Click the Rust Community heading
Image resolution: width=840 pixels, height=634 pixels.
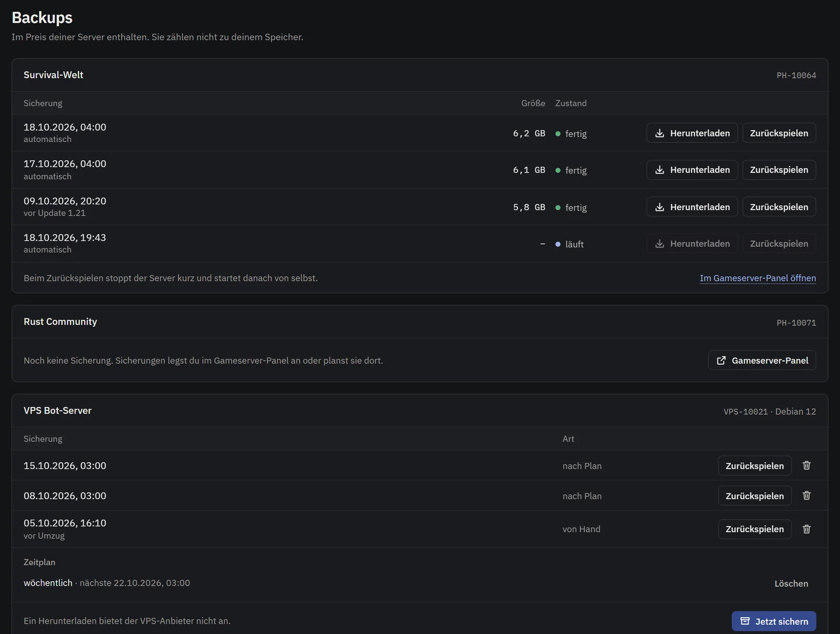tap(60, 321)
